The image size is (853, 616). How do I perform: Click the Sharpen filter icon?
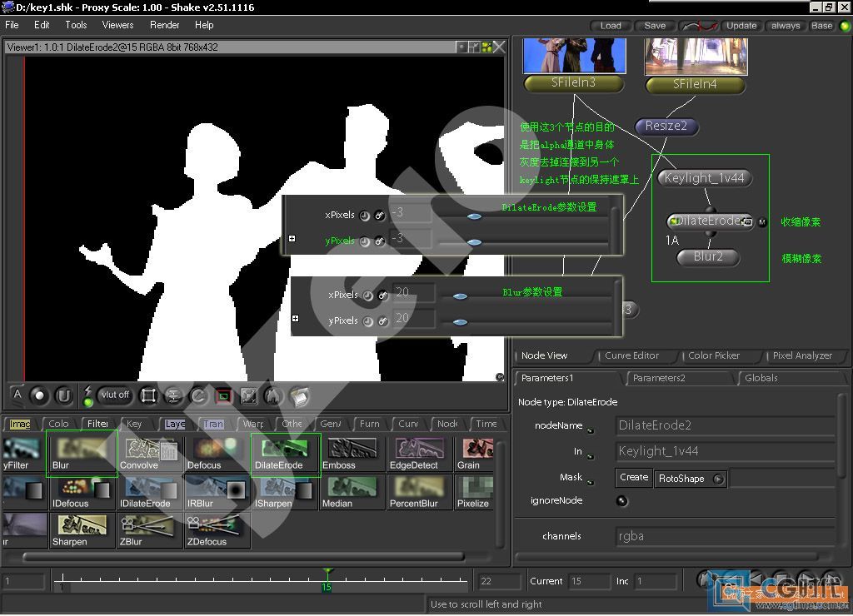pos(82,530)
